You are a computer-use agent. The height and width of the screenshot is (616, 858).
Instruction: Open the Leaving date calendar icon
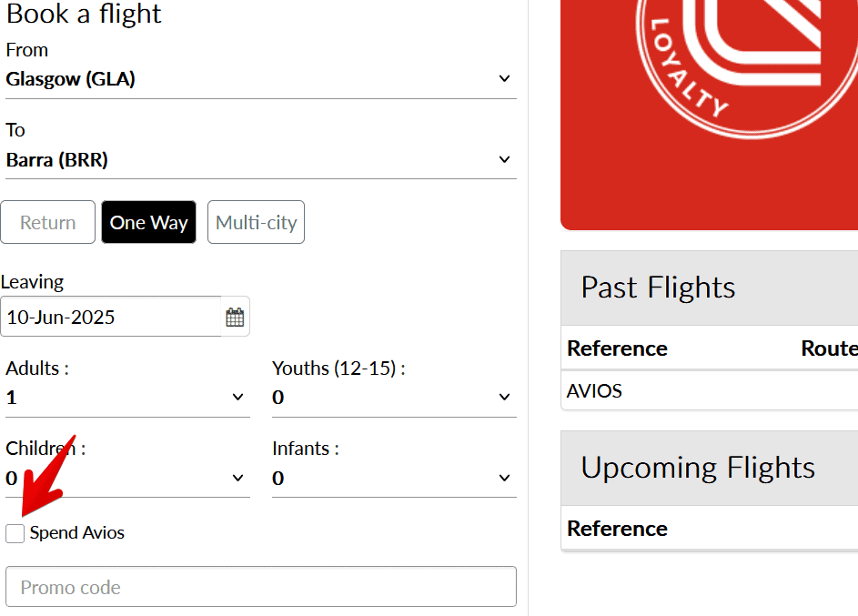pyautogui.click(x=235, y=317)
